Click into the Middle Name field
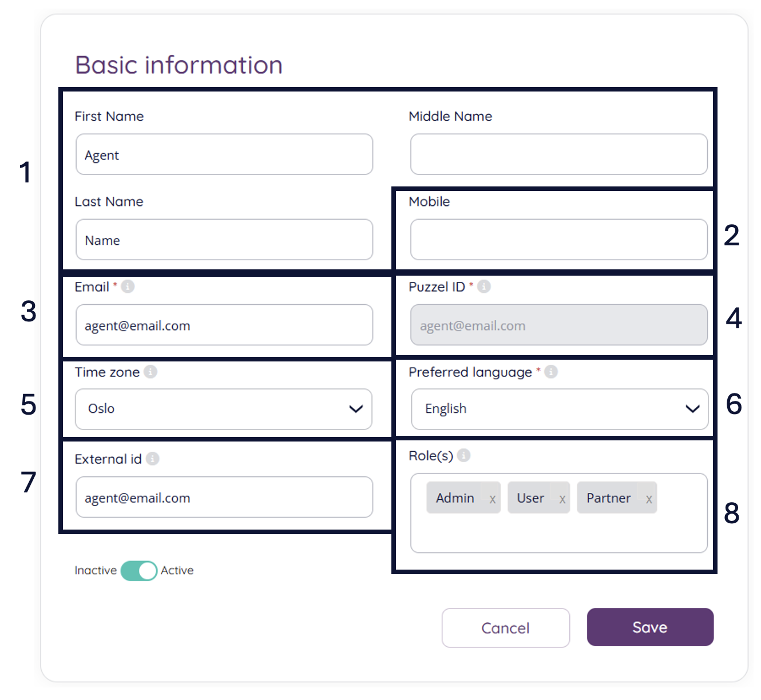 [558, 154]
